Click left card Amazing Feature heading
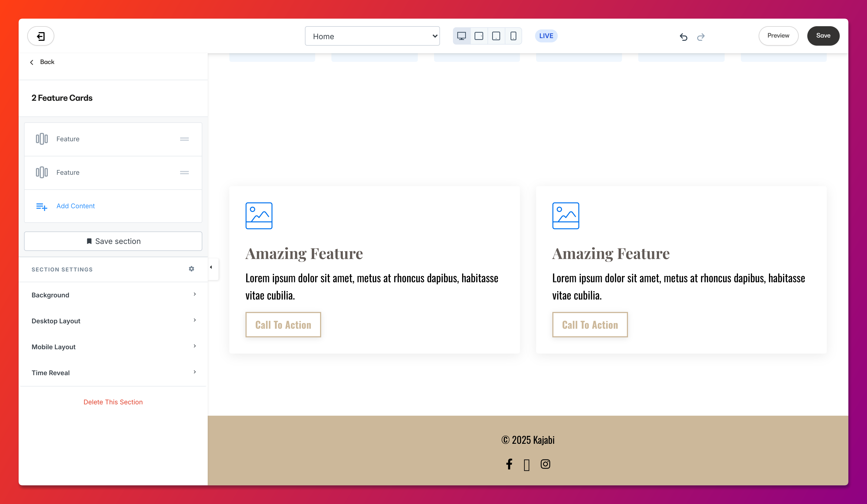867x504 pixels. [x=304, y=254]
